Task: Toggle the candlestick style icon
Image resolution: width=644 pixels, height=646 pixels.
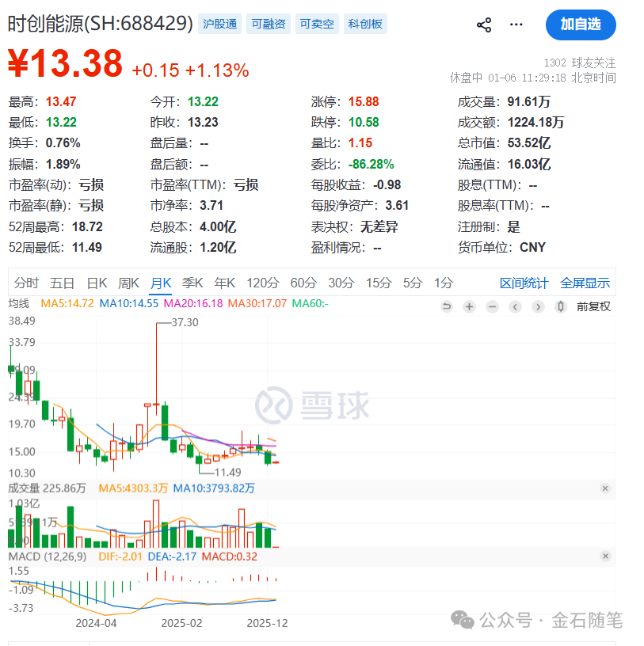Action: 561,306
